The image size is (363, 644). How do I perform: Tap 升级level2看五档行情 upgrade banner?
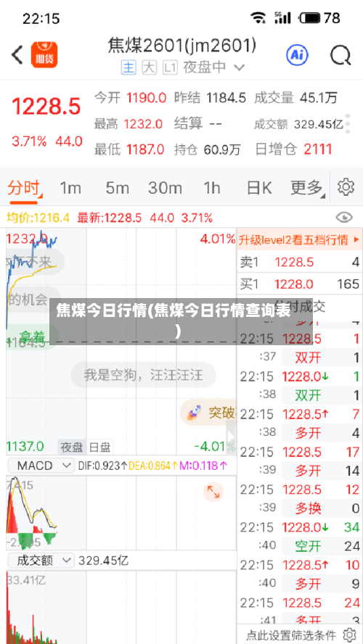point(300,239)
